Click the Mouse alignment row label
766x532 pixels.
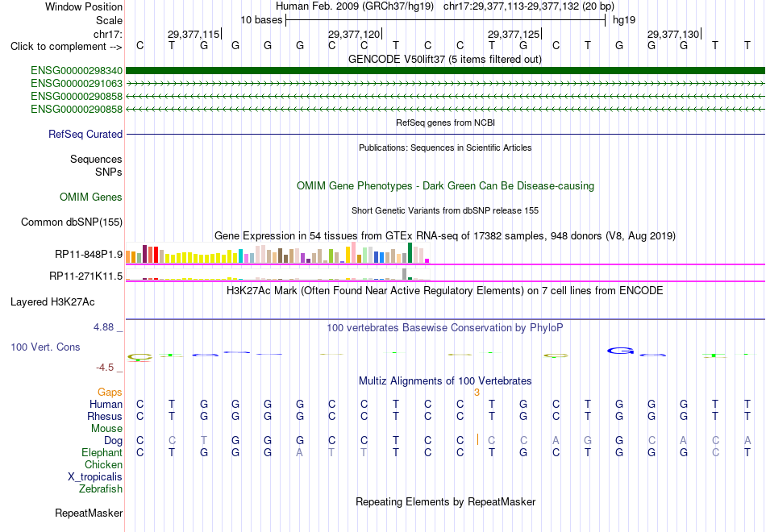click(107, 429)
